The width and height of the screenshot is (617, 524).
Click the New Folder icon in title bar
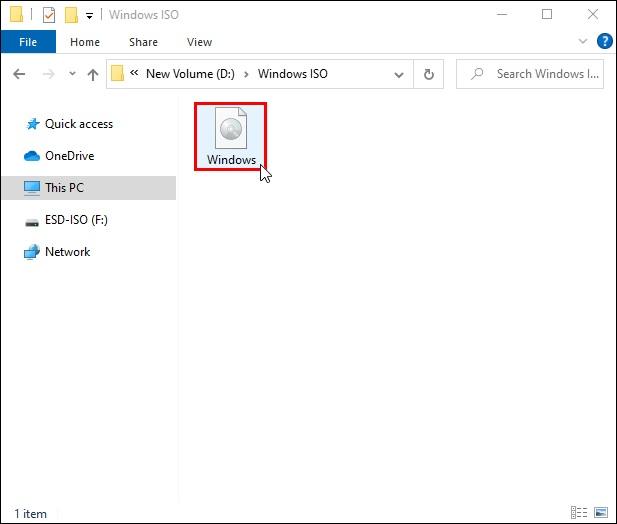[x=71, y=15]
